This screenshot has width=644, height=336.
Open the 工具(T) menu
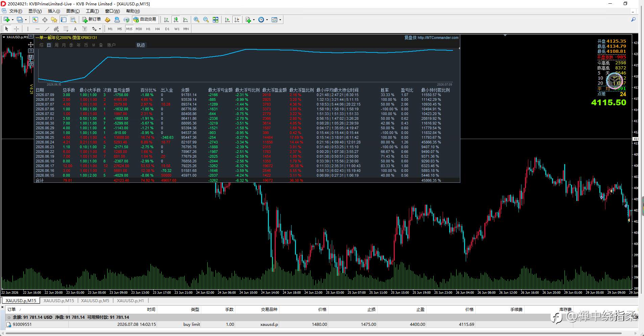[92, 11]
